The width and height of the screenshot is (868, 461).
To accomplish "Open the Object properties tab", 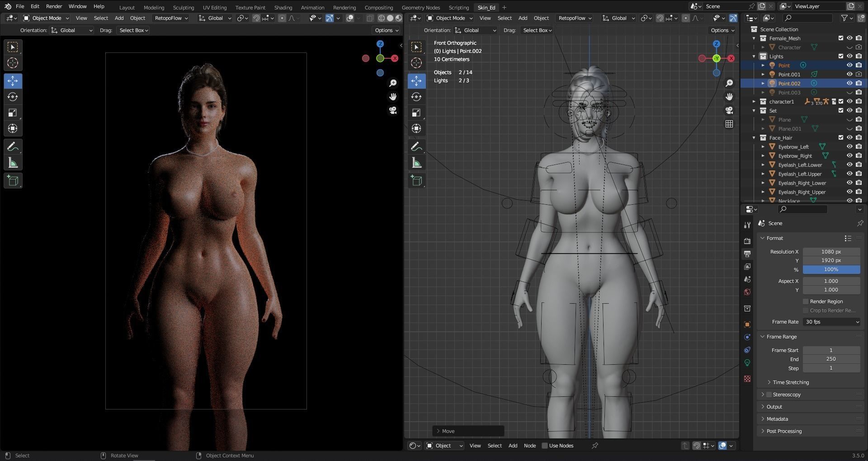I will coord(747,324).
